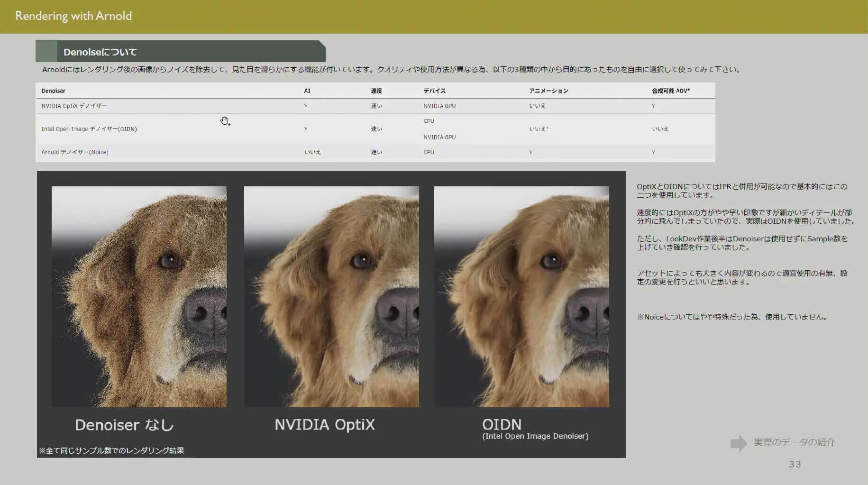Click the 'デバイス' column header
Screen dimensions: 868x485
(435, 91)
